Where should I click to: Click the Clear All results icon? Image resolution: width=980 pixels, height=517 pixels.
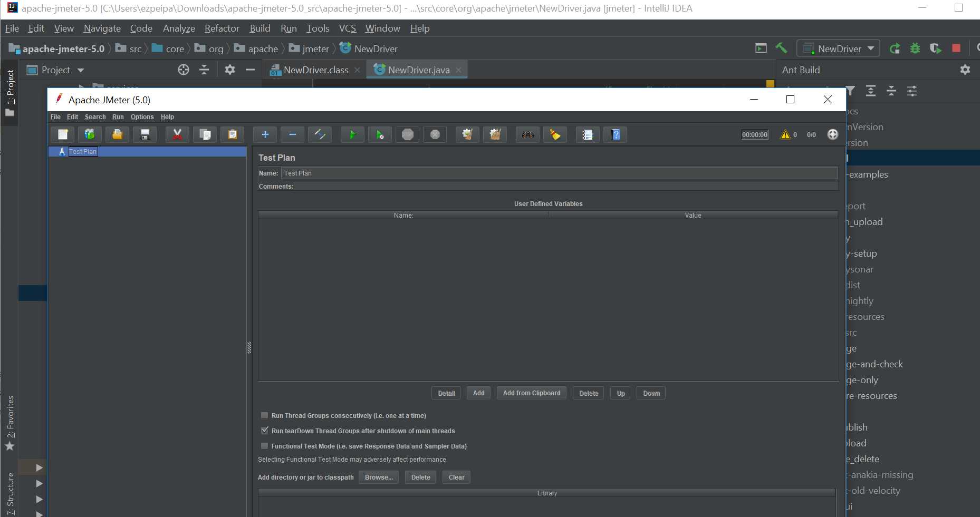tap(495, 134)
